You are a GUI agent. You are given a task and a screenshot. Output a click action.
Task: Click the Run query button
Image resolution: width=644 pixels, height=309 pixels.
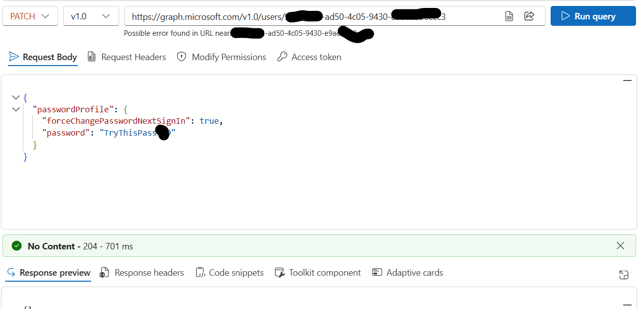click(593, 16)
